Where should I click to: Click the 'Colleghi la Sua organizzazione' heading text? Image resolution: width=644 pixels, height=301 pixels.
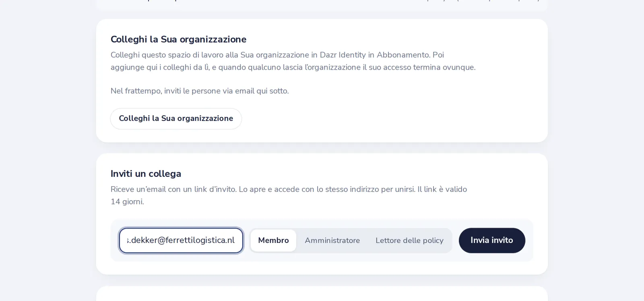178,39
